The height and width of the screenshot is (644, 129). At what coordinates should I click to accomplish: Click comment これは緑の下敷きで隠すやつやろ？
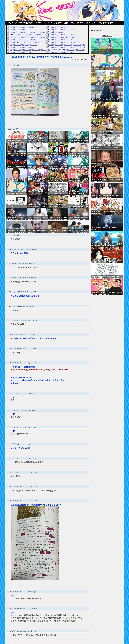26,598
